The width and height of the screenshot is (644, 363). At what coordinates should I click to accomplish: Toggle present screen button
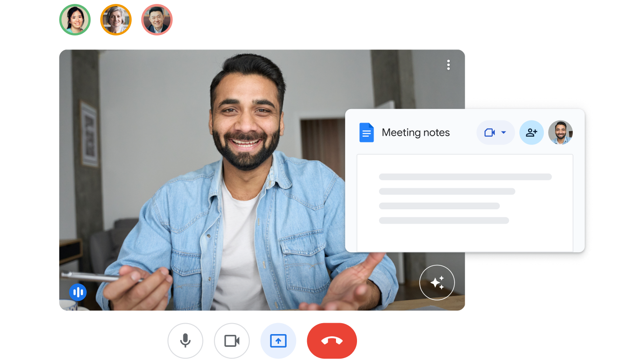pyautogui.click(x=278, y=341)
